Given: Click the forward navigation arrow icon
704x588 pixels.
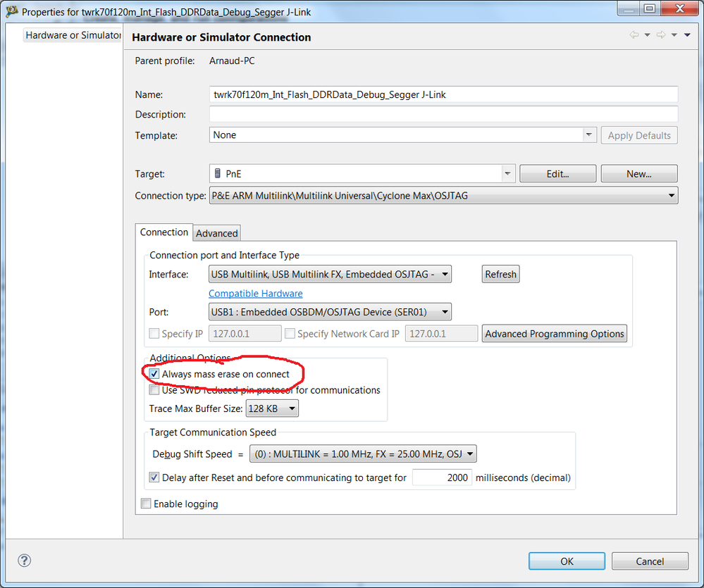Looking at the screenshot, I should click(x=661, y=35).
